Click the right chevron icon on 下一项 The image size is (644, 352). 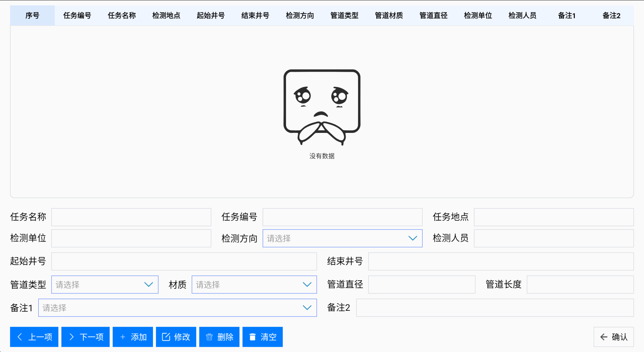(71, 337)
